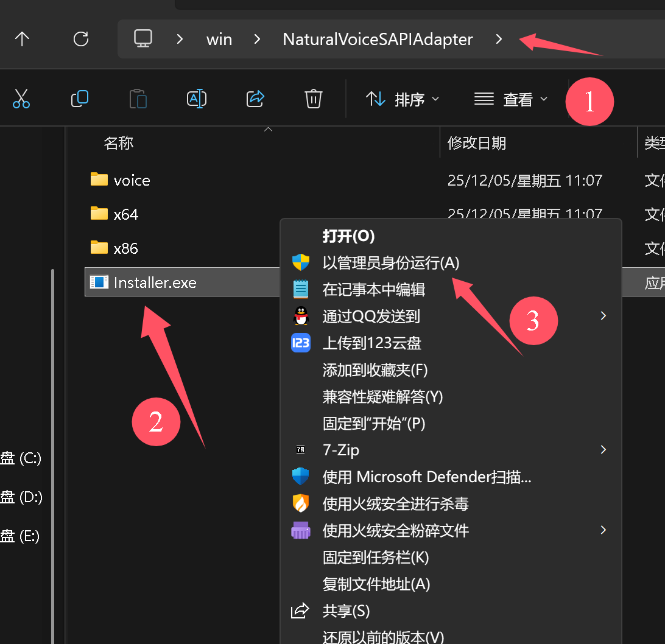Image resolution: width=665 pixels, height=644 pixels.
Task: Click the 7-Zip icon in the context menu
Action: click(x=300, y=449)
